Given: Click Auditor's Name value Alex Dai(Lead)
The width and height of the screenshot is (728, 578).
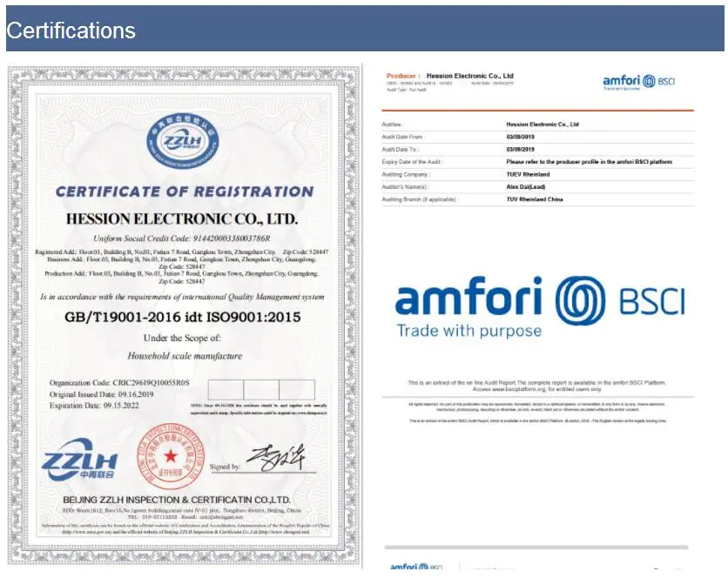Looking at the screenshot, I should (526, 187).
